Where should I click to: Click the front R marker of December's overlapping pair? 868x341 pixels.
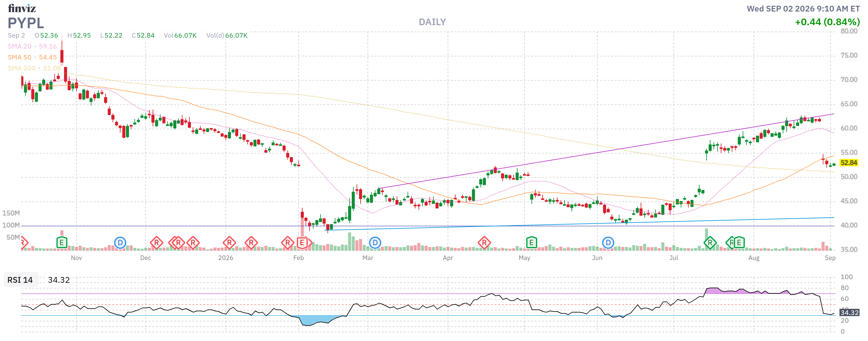178,243
